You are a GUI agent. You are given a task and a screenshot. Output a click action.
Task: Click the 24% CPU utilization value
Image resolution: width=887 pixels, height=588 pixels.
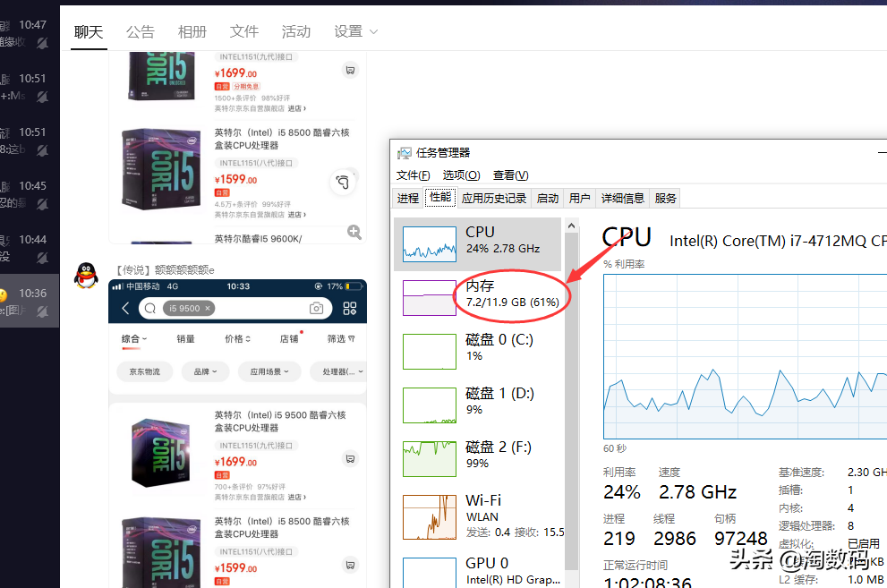point(622,492)
